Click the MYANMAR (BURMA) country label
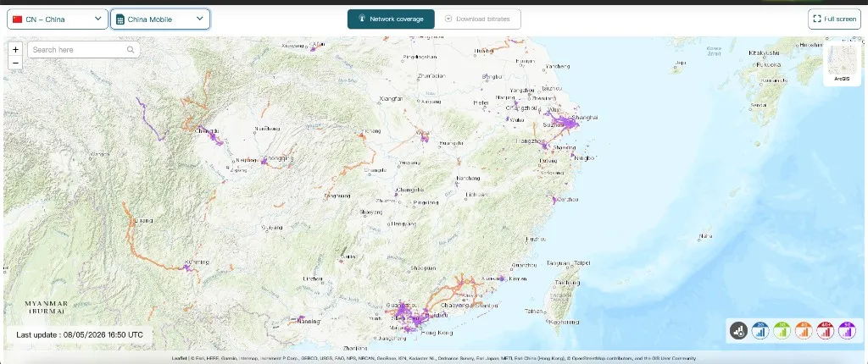The width and height of the screenshot is (868, 364). point(46,307)
